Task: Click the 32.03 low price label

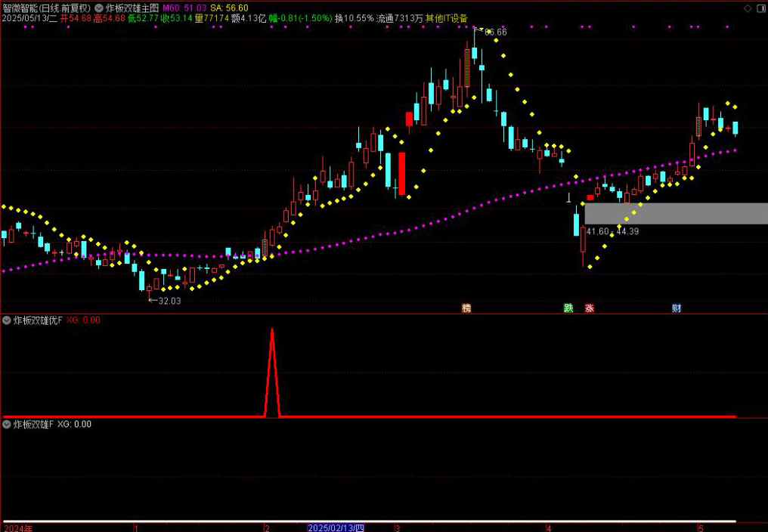Action: point(169,301)
